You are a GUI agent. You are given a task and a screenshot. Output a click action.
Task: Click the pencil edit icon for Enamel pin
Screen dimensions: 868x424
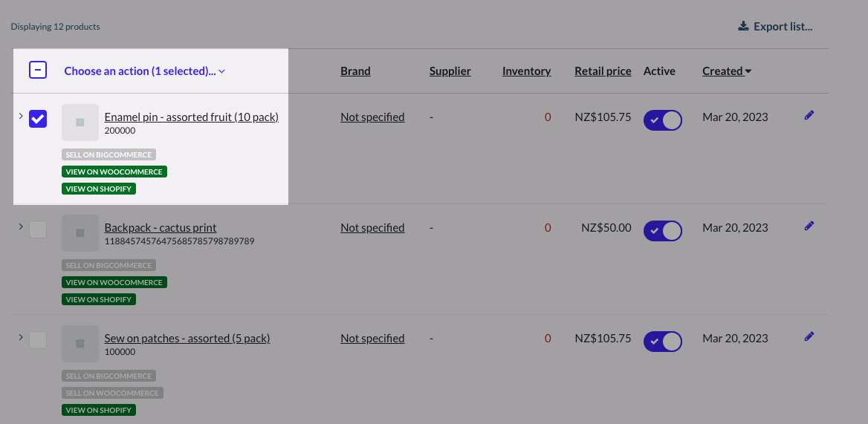click(x=809, y=116)
